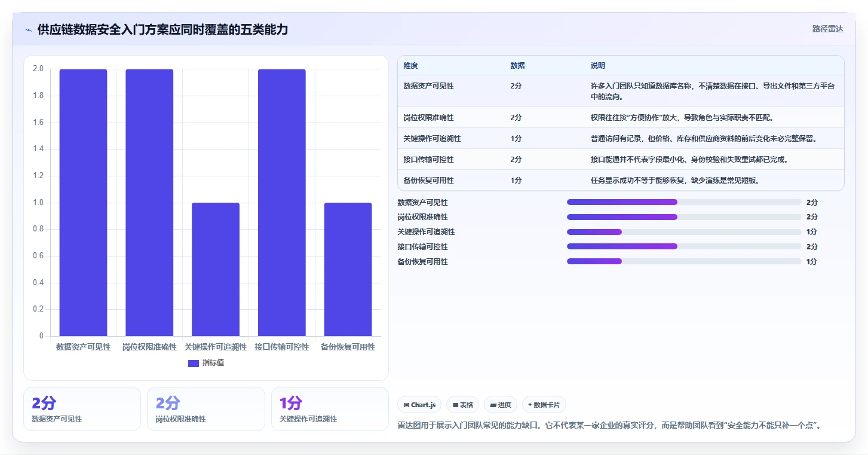Screen dimensions: 868x455
Task: Select the 进度 chip
Action: point(501,405)
